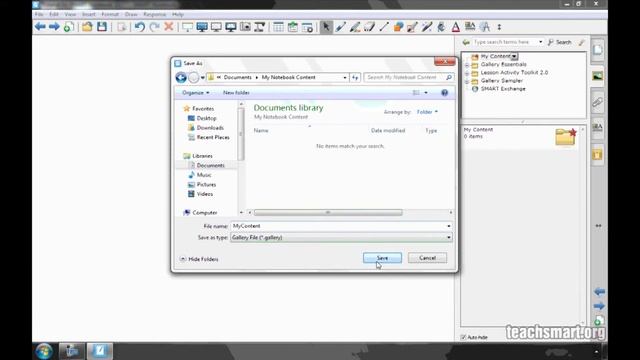Screen dimensions: 640x360
Task: Open the Edit menu
Action: (x=54, y=14)
